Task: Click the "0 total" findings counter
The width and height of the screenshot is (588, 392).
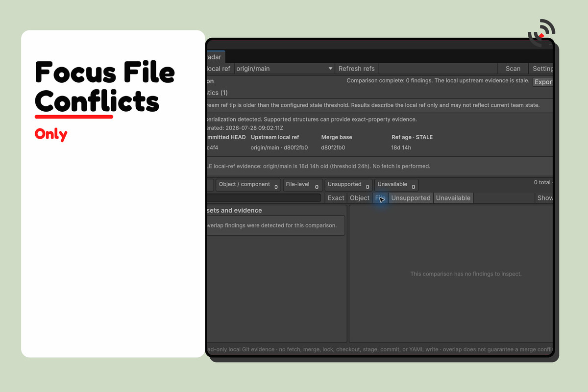Action: point(542,182)
